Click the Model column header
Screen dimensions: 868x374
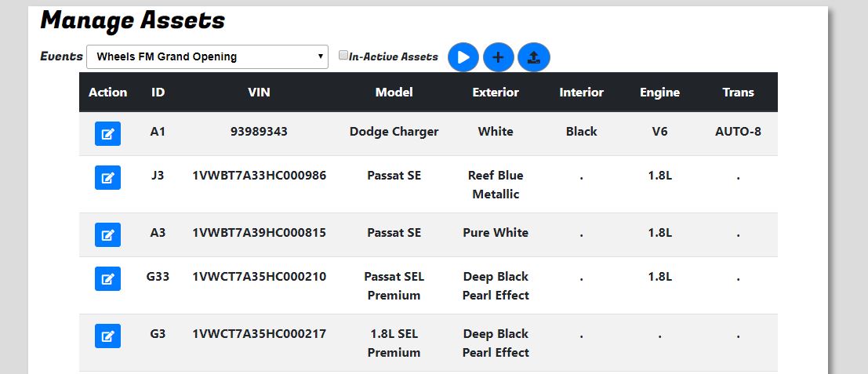tap(394, 93)
